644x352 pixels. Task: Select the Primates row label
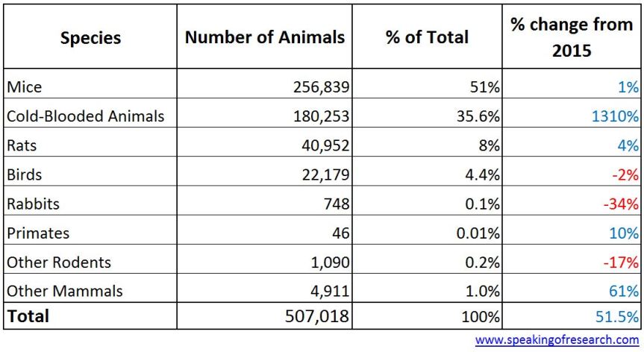(x=38, y=233)
